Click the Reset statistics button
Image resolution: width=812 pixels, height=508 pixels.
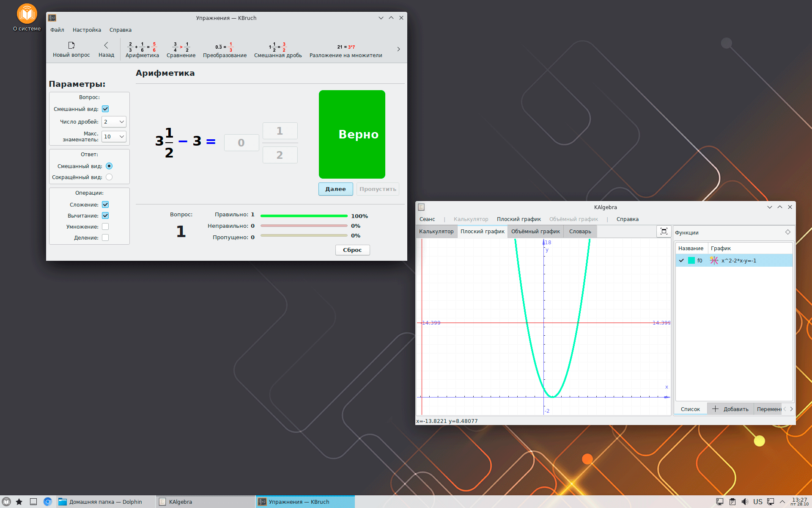pos(352,250)
